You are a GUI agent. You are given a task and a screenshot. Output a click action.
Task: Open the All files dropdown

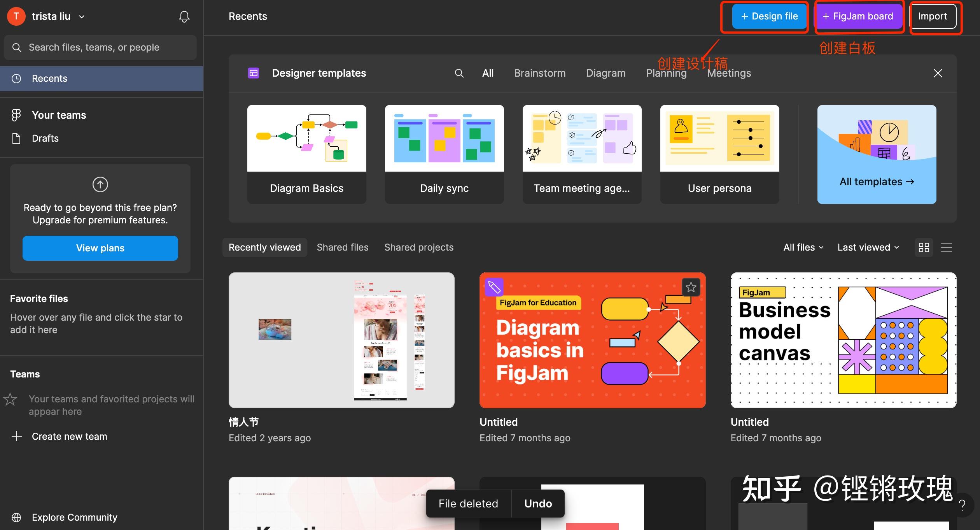click(803, 247)
